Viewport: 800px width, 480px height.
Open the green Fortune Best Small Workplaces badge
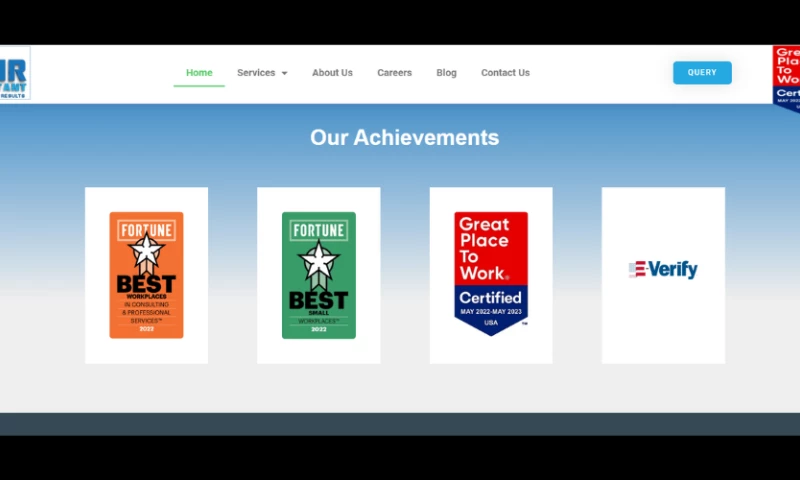coord(318,275)
